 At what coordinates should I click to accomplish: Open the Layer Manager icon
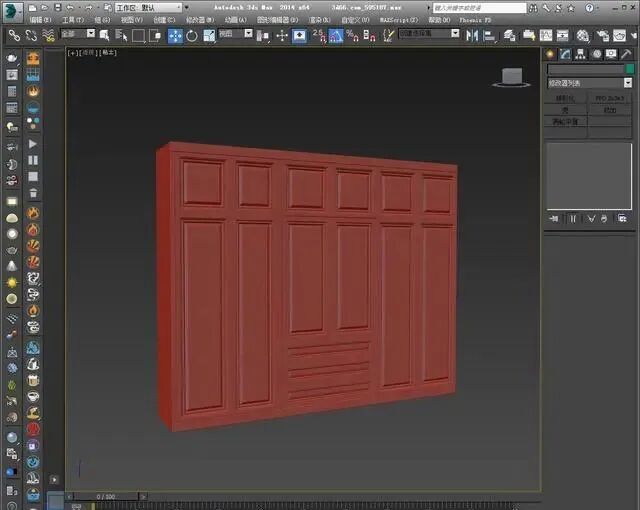click(x=509, y=36)
